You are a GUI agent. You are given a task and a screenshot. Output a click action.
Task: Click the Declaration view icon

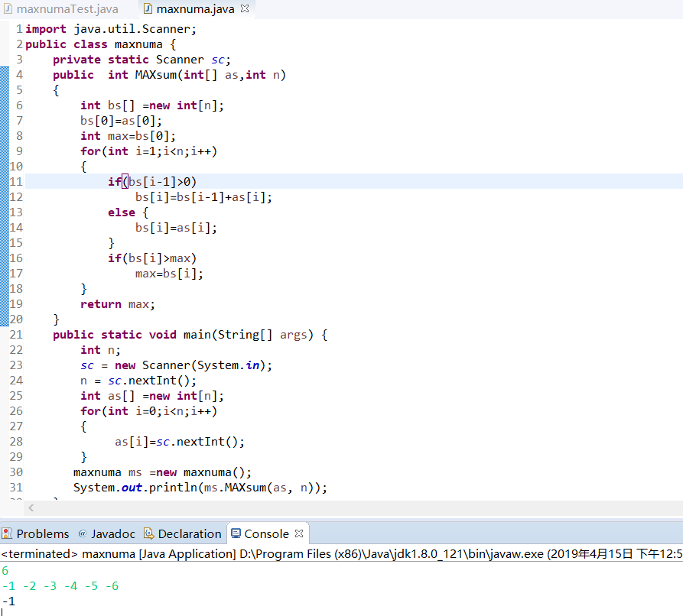coord(149,533)
